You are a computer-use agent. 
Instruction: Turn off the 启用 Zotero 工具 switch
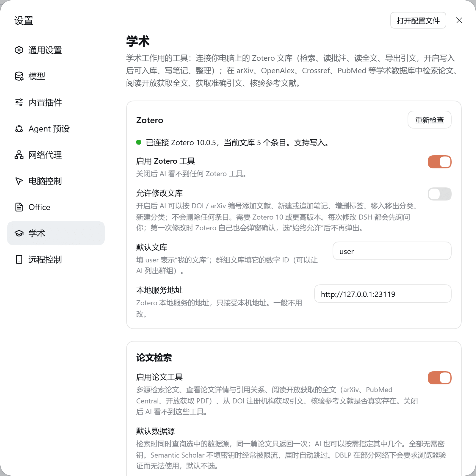click(439, 162)
